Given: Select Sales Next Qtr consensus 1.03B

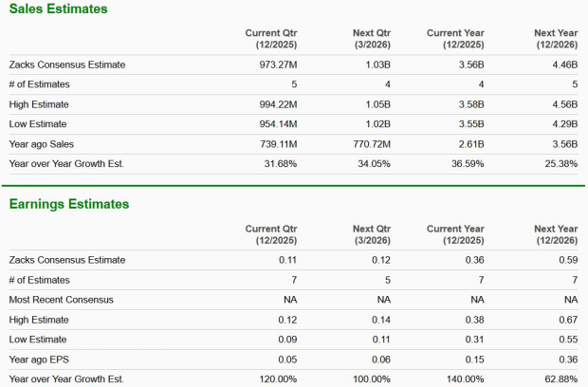Looking at the screenshot, I should pyautogui.click(x=378, y=64).
